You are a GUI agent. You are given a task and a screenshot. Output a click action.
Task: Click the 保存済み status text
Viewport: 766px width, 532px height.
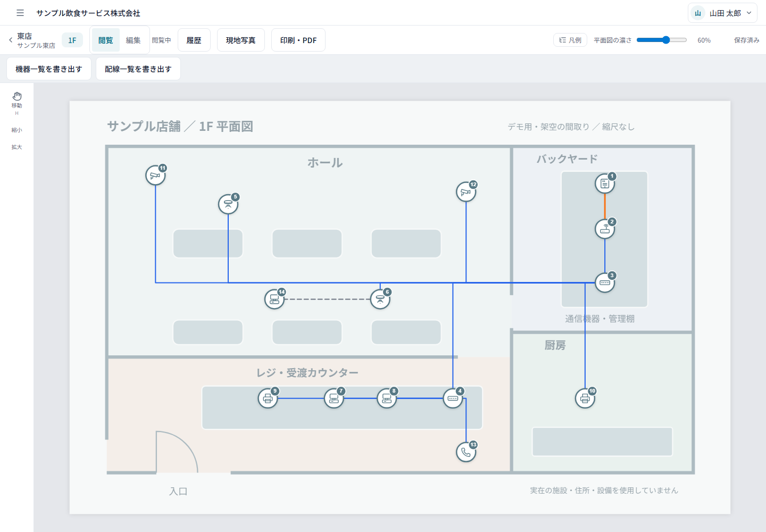click(x=747, y=40)
